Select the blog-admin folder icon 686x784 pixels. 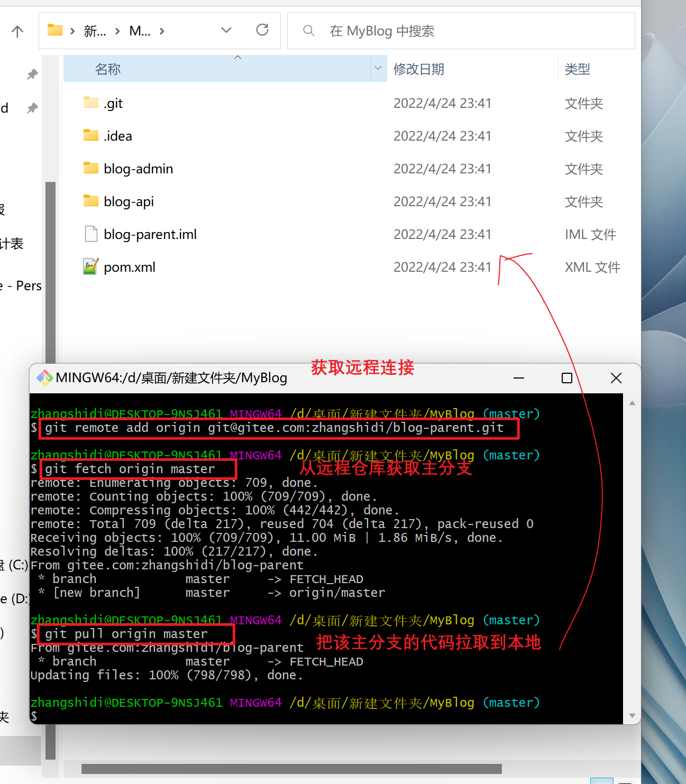click(91, 168)
